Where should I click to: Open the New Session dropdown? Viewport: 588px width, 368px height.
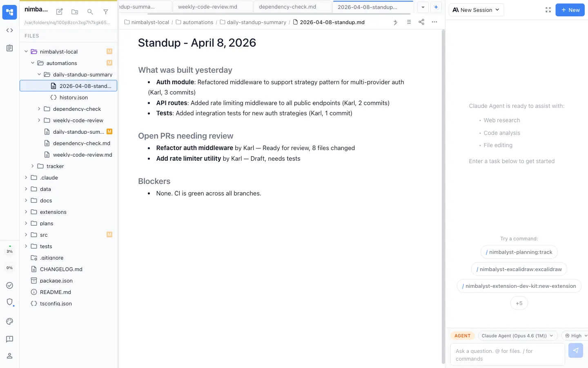pyautogui.click(x=476, y=10)
